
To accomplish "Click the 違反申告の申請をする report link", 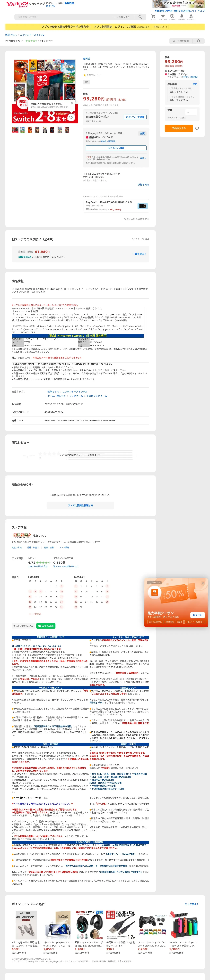I will click(136, 219).
